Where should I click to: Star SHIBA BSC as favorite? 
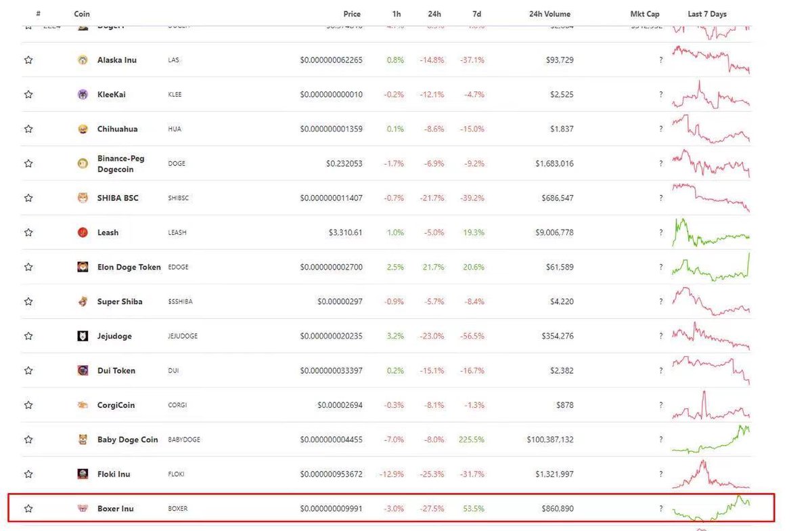(28, 198)
